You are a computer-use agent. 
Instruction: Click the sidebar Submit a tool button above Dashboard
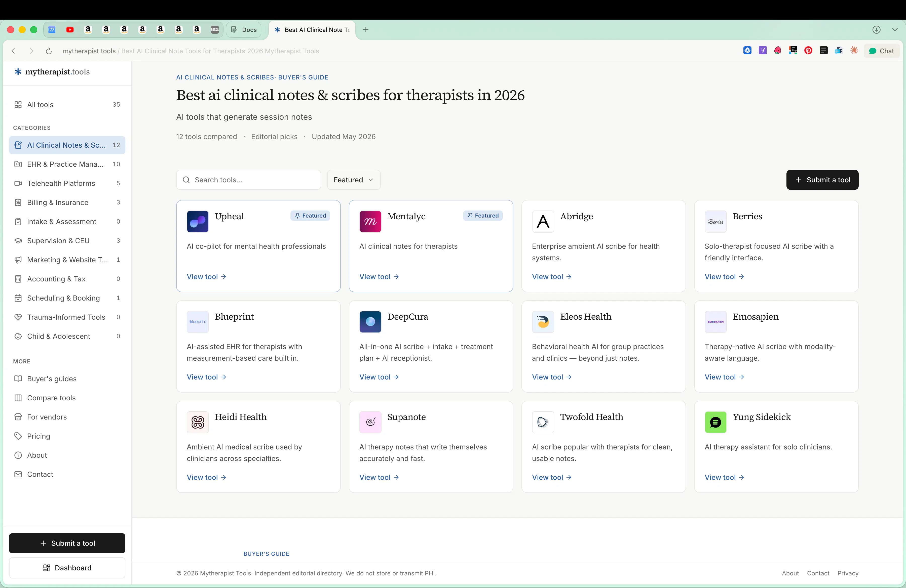67,543
